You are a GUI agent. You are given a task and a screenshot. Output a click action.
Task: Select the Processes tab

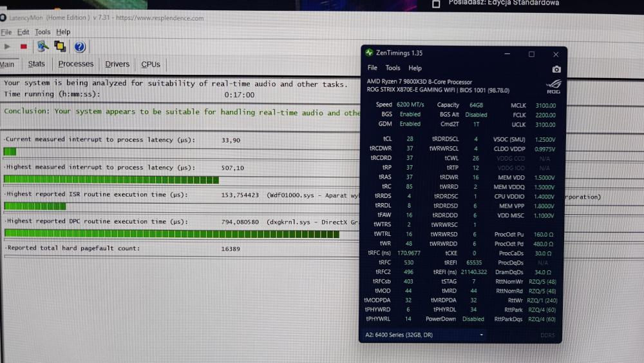(76, 64)
